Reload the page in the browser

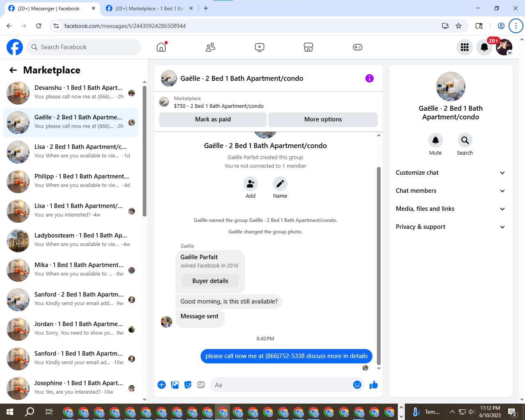[39, 26]
